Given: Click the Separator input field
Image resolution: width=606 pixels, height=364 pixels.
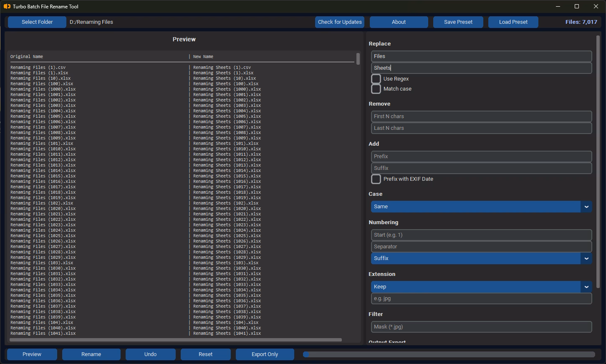Looking at the screenshot, I should 481,247.
